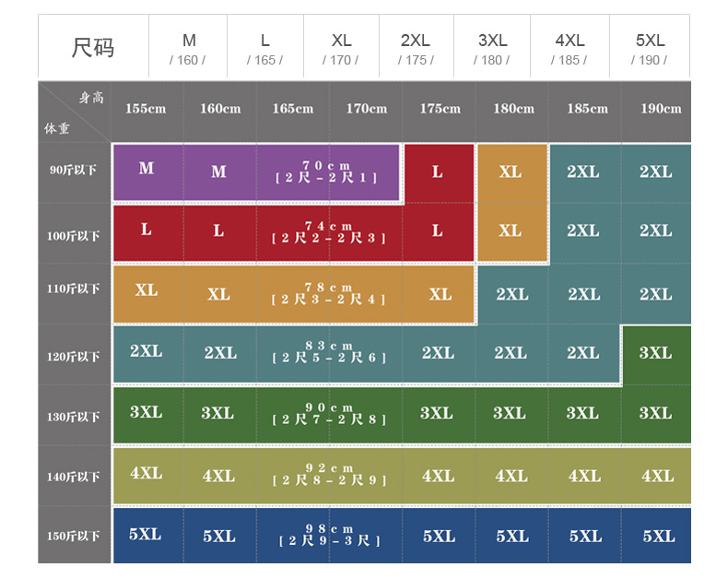Click the 190cm height column header

point(661,109)
